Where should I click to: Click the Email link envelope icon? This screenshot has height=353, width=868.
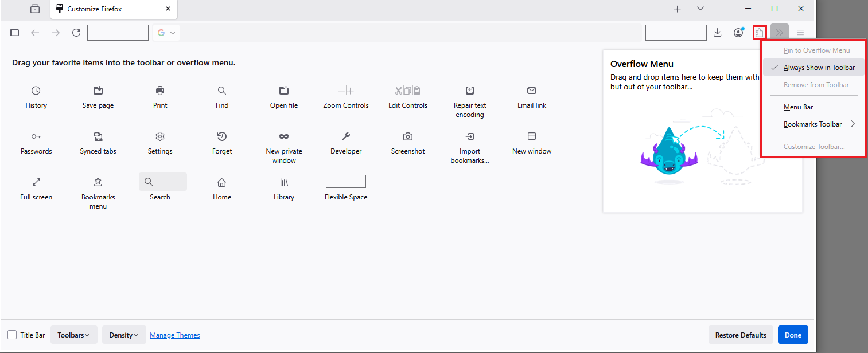click(532, 91)
